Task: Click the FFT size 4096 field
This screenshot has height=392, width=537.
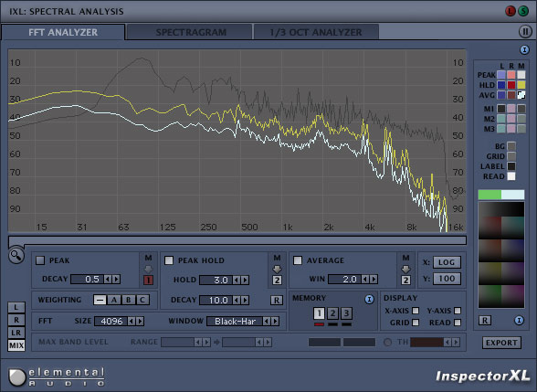Action: click(x=111, y=321)
